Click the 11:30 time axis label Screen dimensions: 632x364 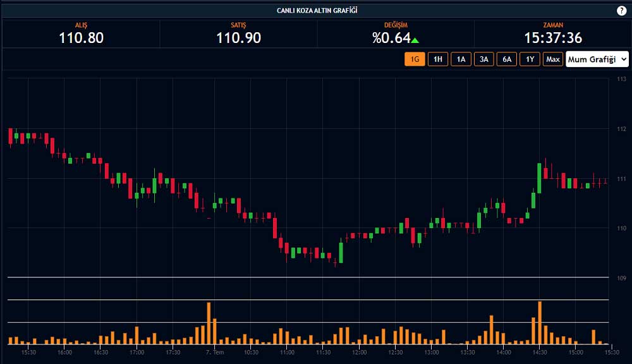[323, 353]
